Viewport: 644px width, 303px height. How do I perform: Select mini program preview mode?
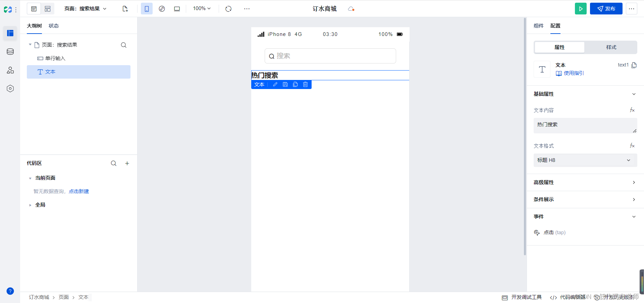click(x=162, y=9)
